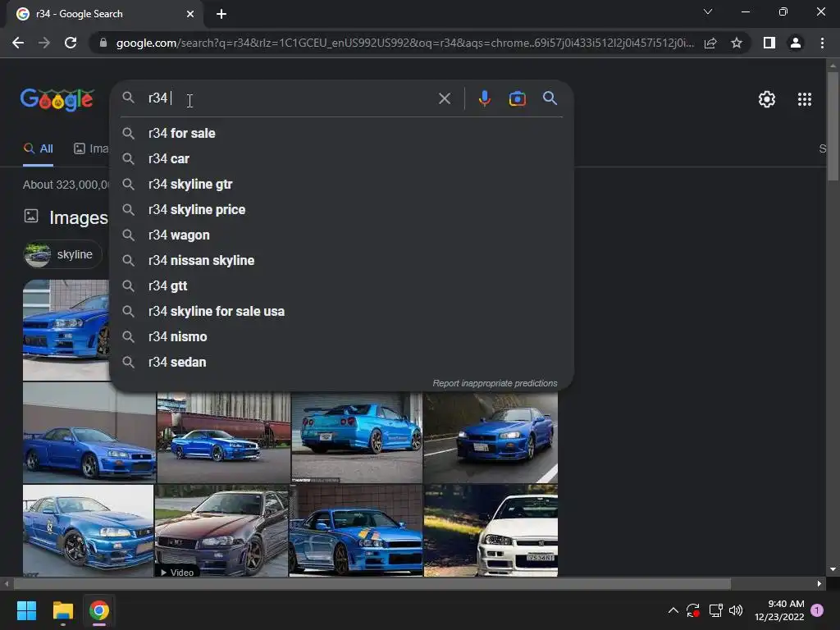Select suggestion r34 car
Screen dimensions: 840x630
(341, 158)
